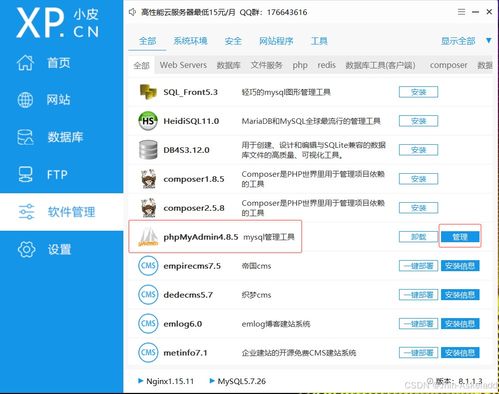Install SQL_Front5.3 with 安装 button
Image resolution: width=499 pixels, height=394 pixels.
click(418, 92)
